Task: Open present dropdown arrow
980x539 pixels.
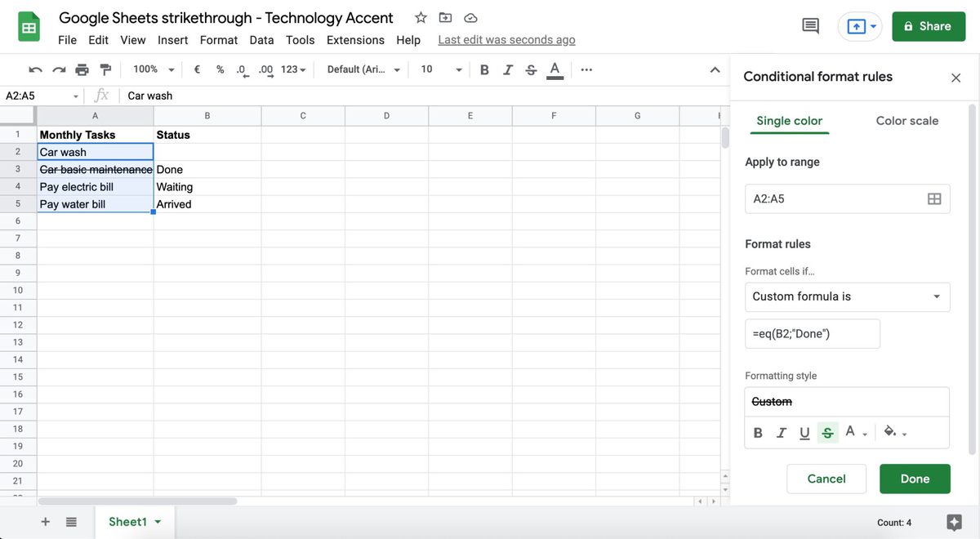Action: (873, 27)
